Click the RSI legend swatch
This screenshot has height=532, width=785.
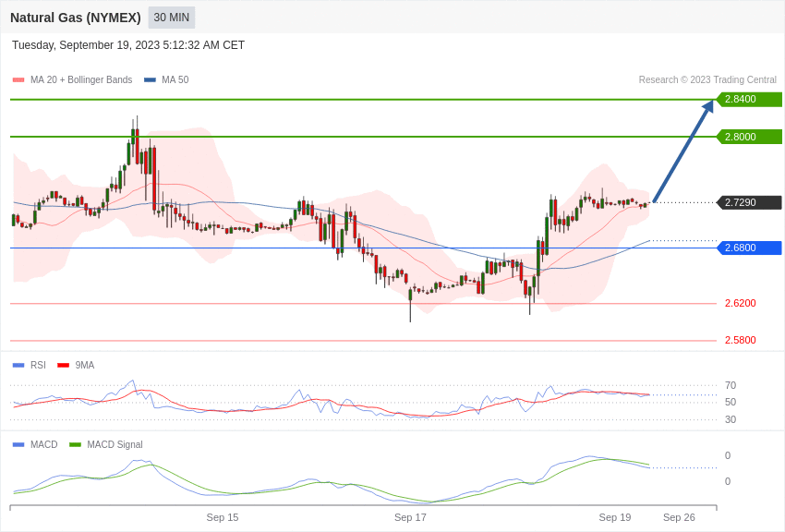[x=18, y=366]
